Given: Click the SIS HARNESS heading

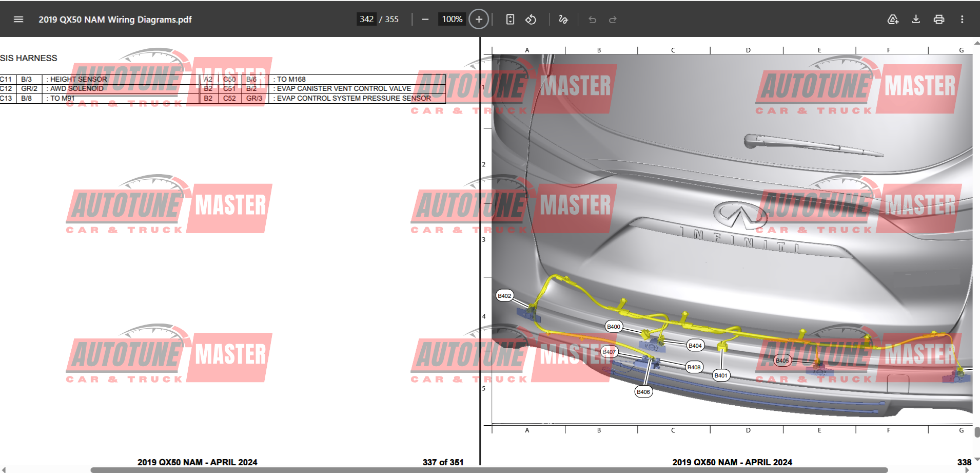Looking at the screenshot, I should (29, 58).
